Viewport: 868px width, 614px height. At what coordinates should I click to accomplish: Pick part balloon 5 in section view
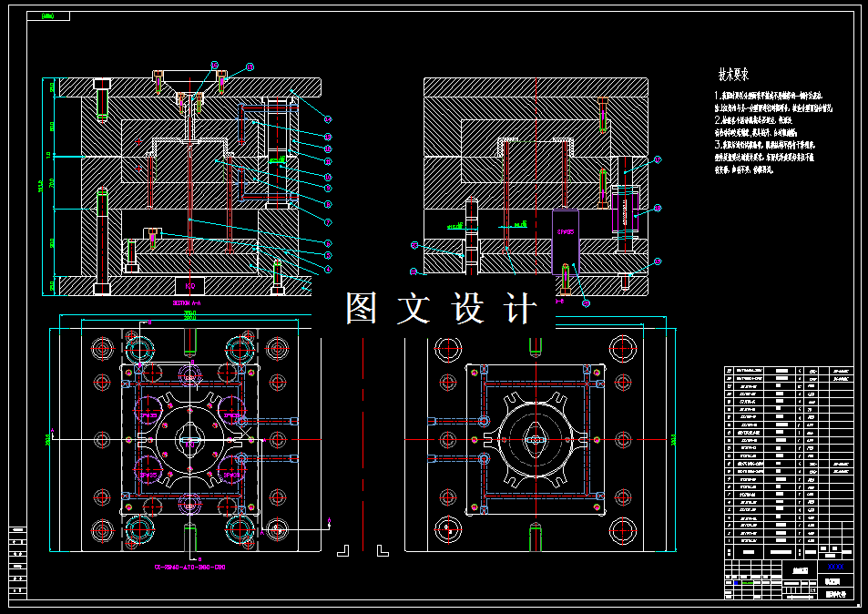click(x=328, y=255)
